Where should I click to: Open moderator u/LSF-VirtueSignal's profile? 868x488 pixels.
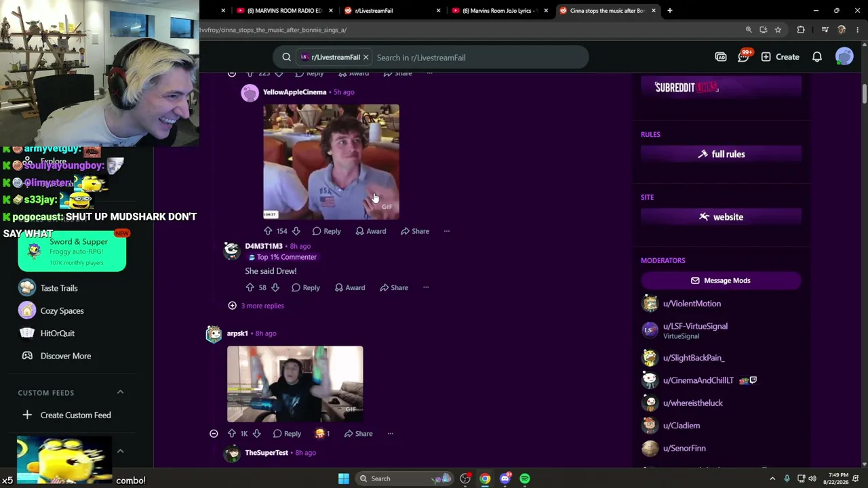695,327
